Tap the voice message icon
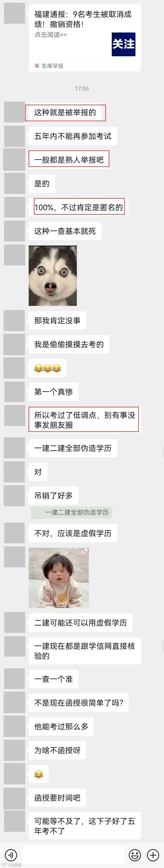Screen dimensions: 164x868 (x=11, y=855)
